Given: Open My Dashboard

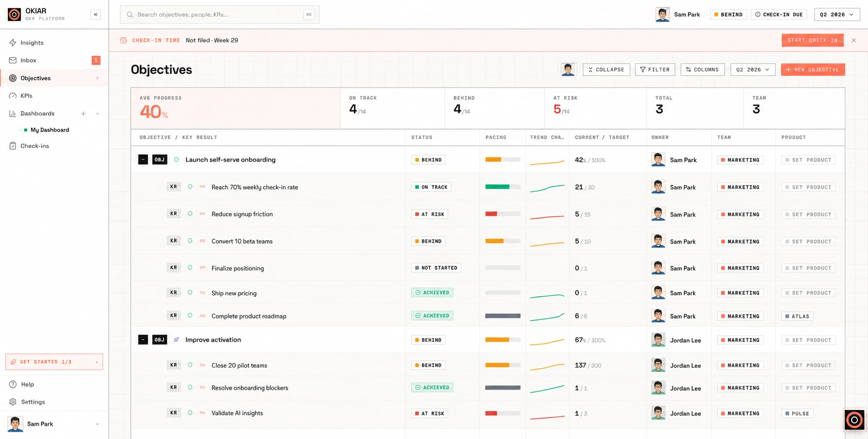Looking at the screenshot, I should (50, 130).
